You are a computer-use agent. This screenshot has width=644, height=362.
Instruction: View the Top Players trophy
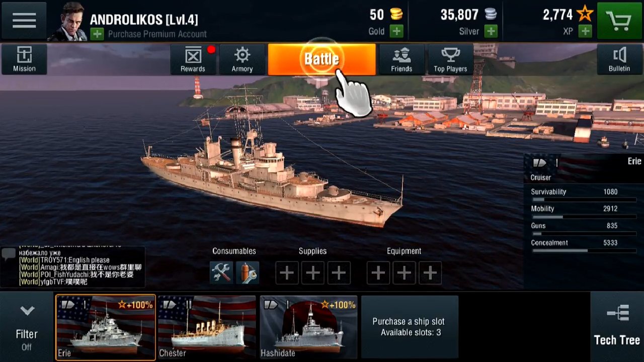coord(450,59)
